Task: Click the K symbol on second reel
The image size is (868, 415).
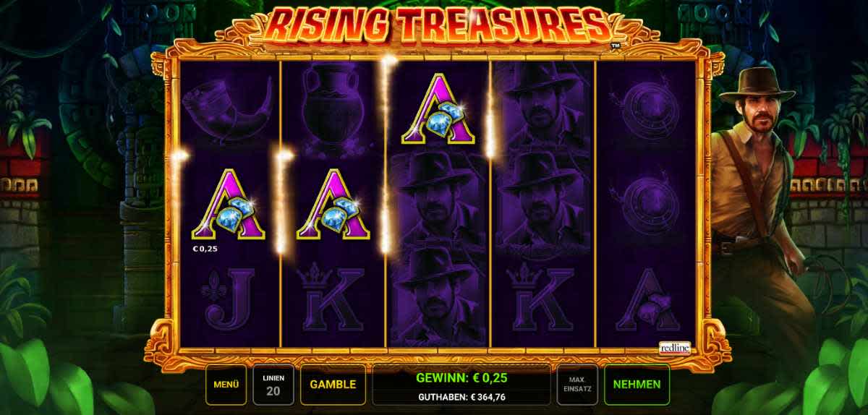Action: (x=333, y=297)
